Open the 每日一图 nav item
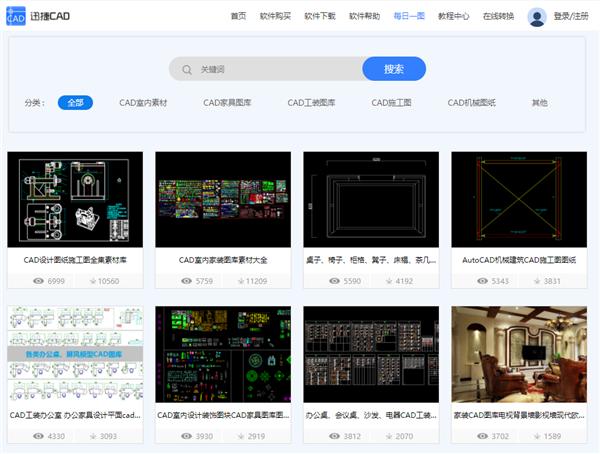This screenshot has height=454, width=600. pyautogui.click(x=409, y=16)
